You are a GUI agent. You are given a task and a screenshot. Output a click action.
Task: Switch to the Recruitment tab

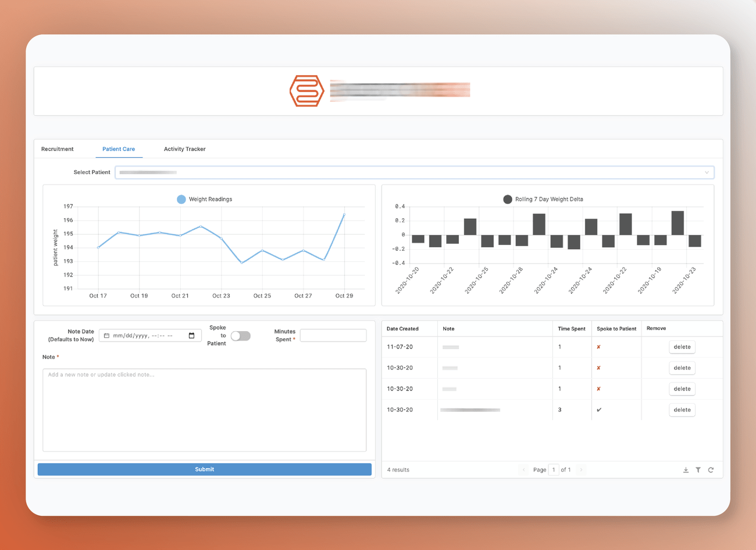pos(58,149)
